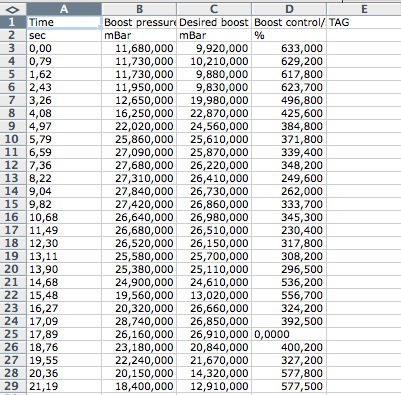Click the 'mBar' cell in column B
Image resolution: width=401 pixels, height=395 pixels.
[139, 35]
